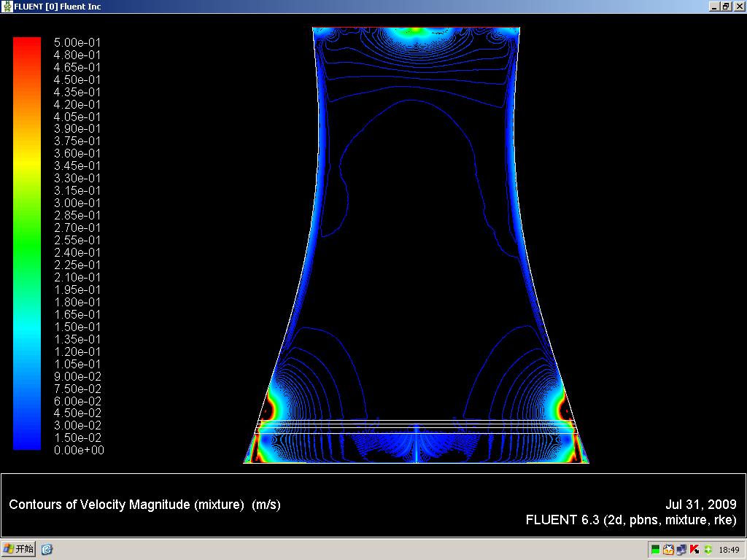Viewport: 747px width, 560px height.
Task: Minimize the FLUENT window
Action: pyautogui.click(x=714, y=7)
